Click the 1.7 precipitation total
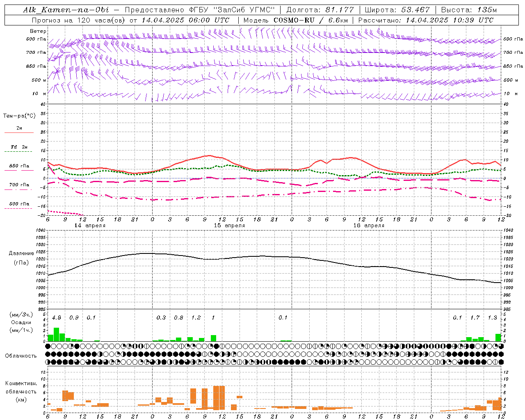 click(x=475, y=318)
